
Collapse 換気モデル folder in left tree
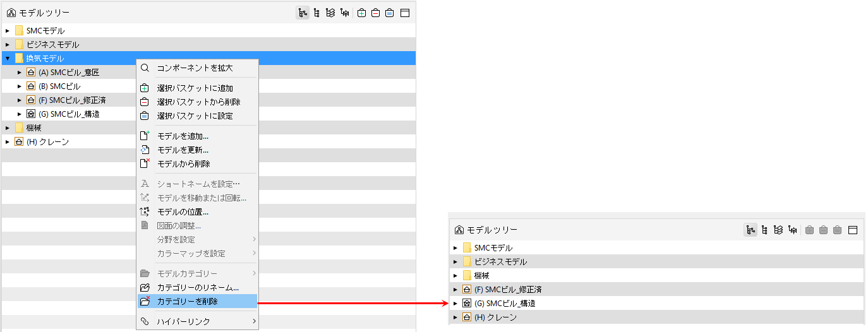[8, 58]
